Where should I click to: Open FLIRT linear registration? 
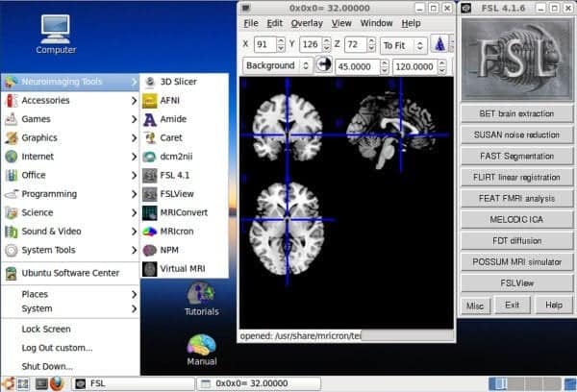click(x=516, y=177)
